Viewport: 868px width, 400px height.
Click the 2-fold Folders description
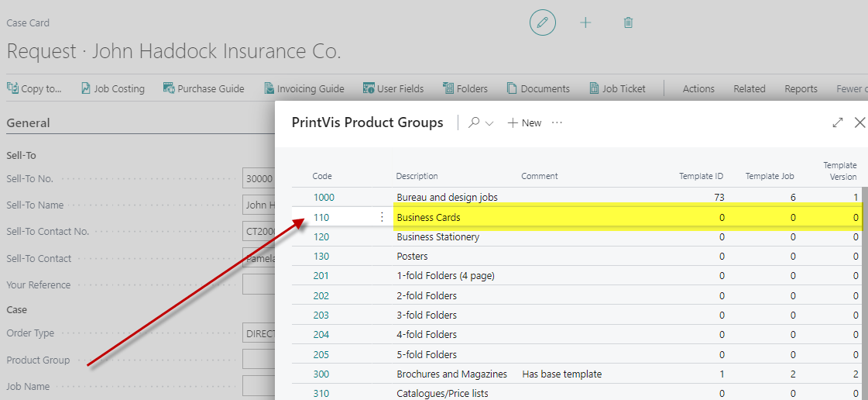click(427, 296)
